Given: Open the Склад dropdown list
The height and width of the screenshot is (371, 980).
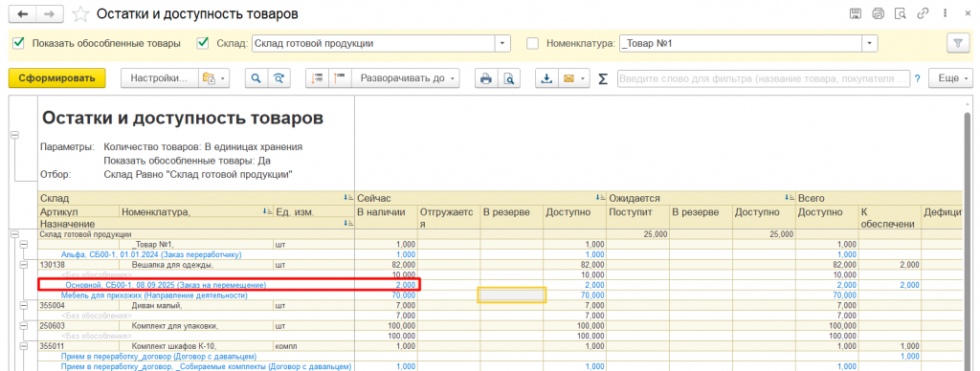Looking at the screenshot, I should pyautogui.click(x=503, y=44).
